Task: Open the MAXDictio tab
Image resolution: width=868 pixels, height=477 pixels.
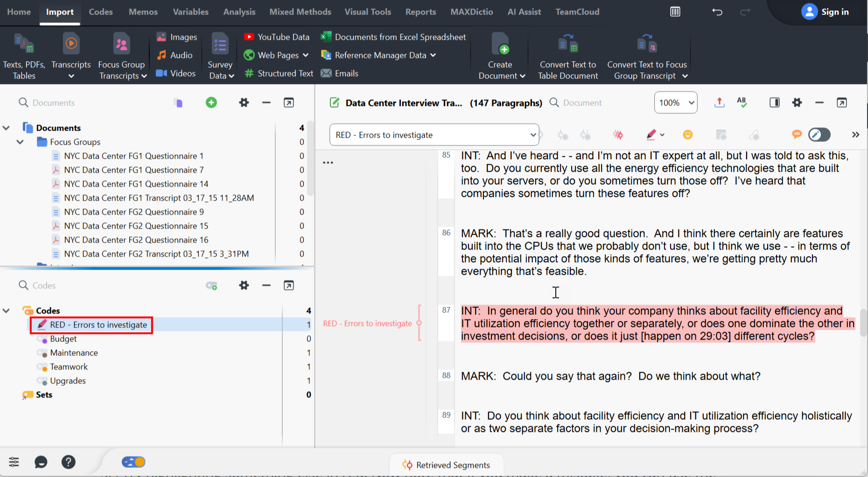Action: coord(472,12)
